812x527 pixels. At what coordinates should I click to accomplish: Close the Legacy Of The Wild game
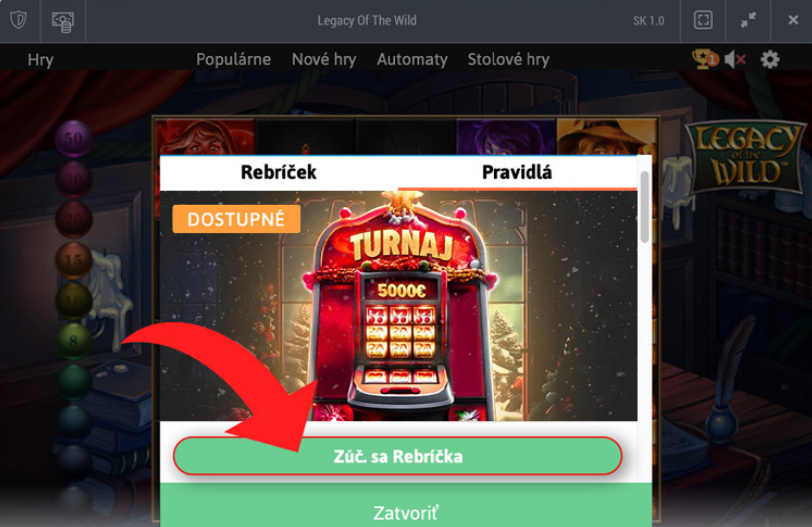[x=793, y=20]
